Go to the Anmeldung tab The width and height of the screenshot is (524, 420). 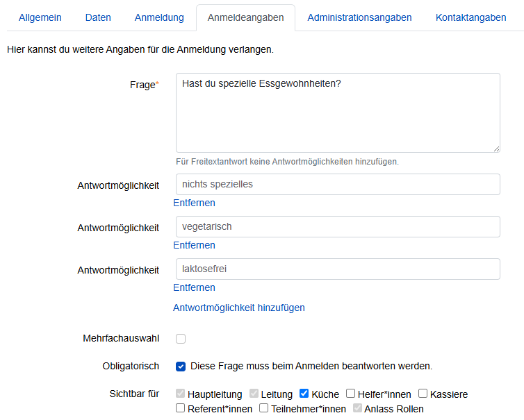tap(159, 17)
